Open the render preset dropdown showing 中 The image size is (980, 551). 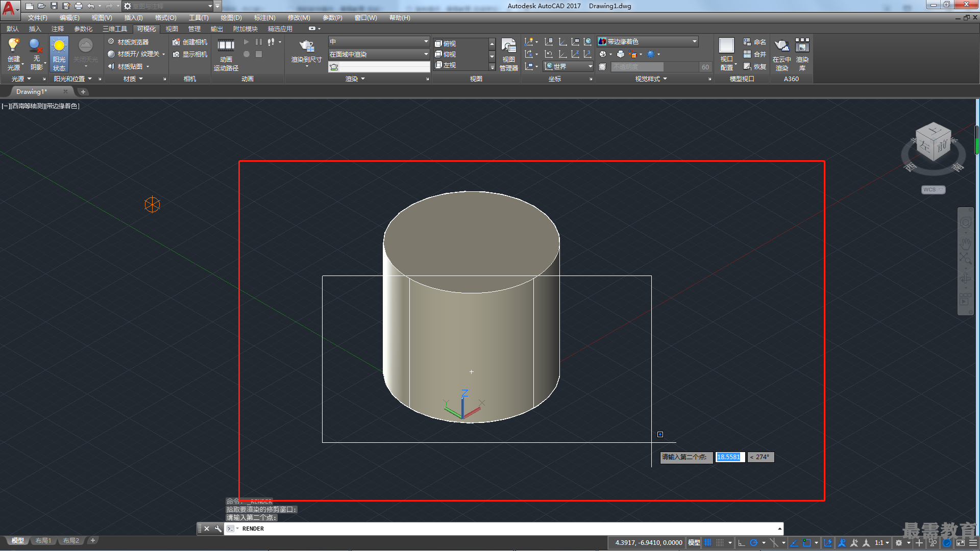[379, 41]
